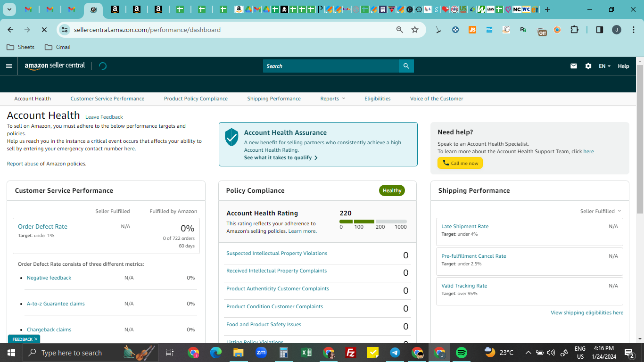
Task: Close the FEEDBACK tab with its X
Action: 36,339
